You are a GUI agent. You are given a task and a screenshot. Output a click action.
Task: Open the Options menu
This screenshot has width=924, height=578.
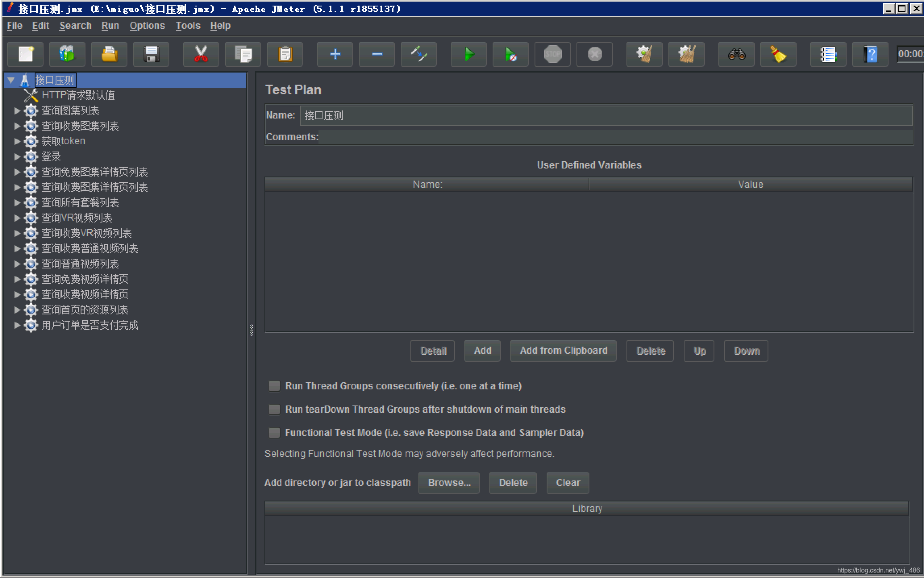click(x=147, y=26)
